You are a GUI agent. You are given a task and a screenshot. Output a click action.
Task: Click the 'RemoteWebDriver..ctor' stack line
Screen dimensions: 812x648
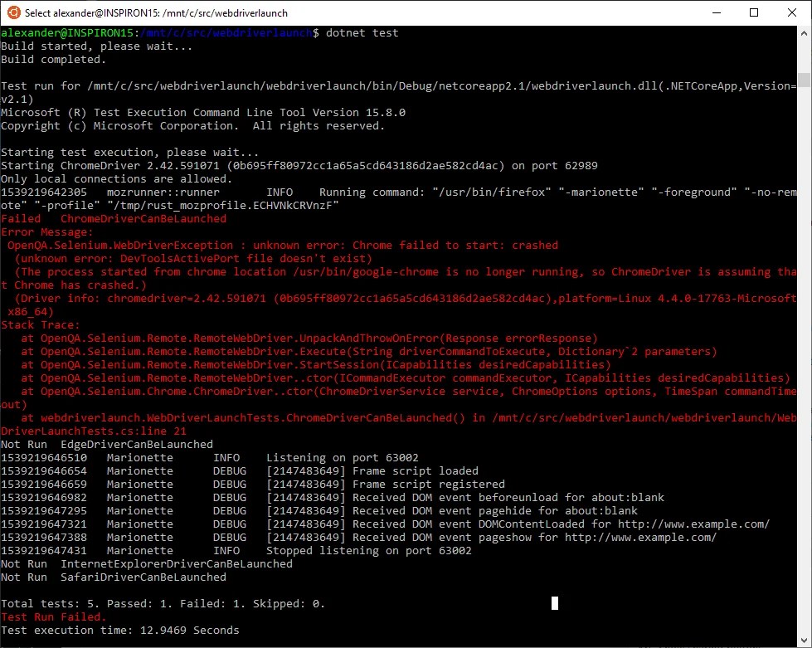point(406,378)
